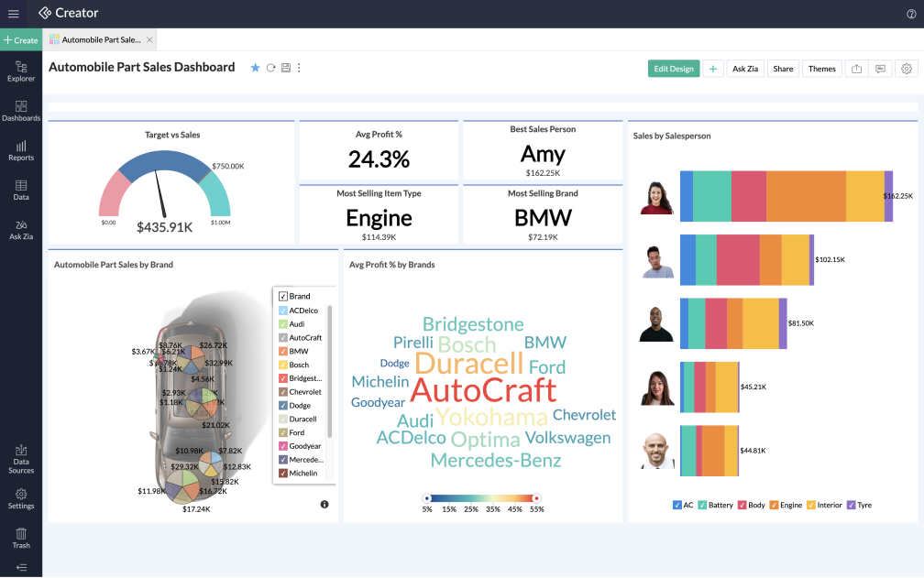Go to Dashboards in the sidebar

(21, 111)
